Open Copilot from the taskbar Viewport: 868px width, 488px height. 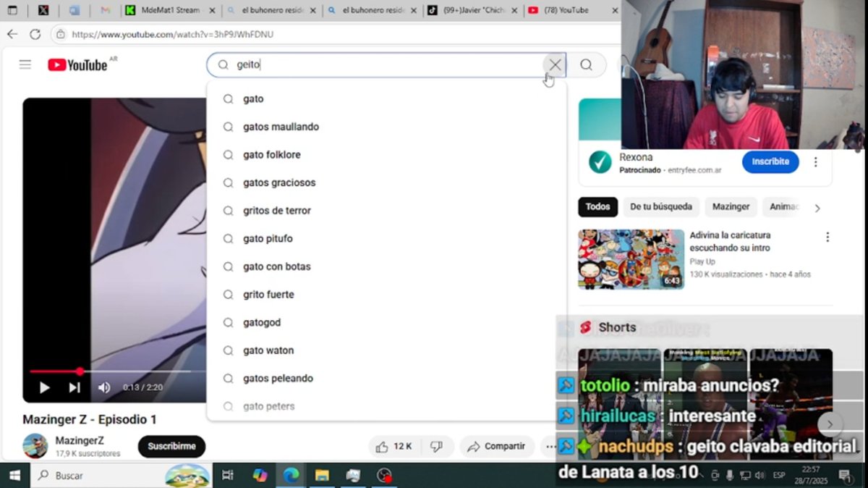(x=260, y=475)
